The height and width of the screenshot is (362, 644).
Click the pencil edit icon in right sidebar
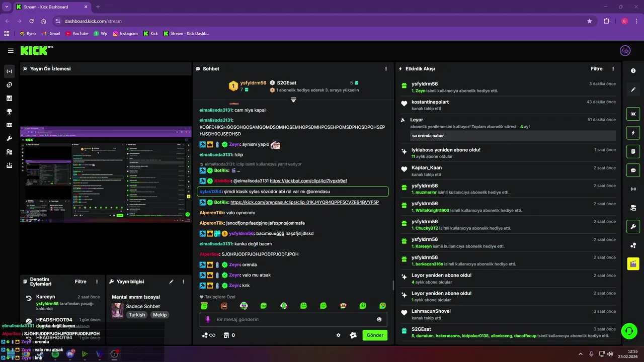(633, 89)
